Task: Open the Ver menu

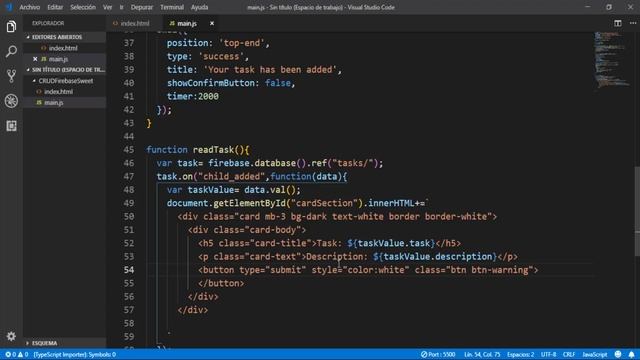Action: click(107, 7)
